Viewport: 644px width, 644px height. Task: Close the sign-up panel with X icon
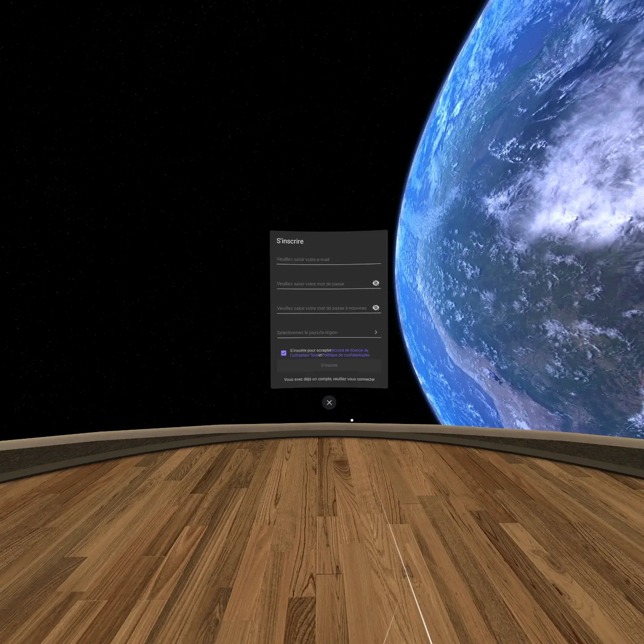tap(329, 402)
